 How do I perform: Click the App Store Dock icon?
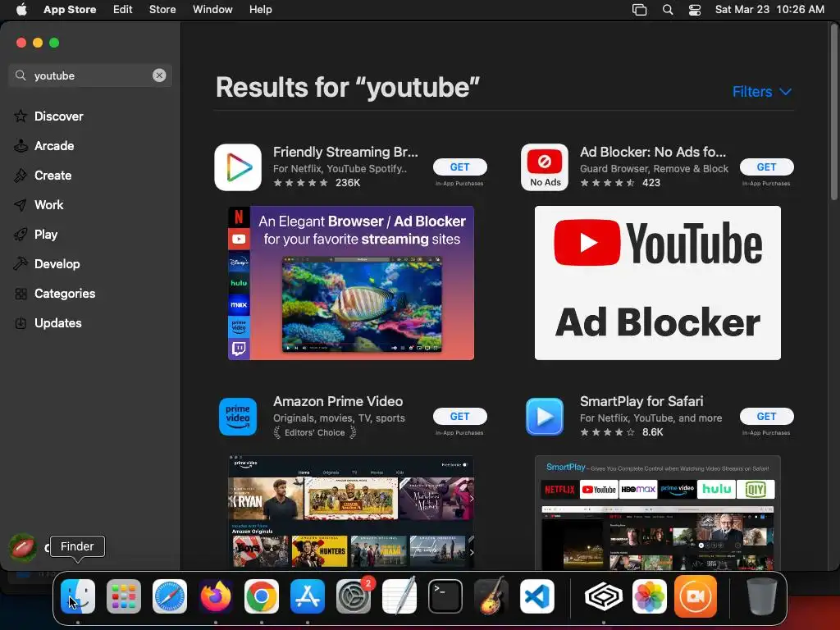point(308,596)
